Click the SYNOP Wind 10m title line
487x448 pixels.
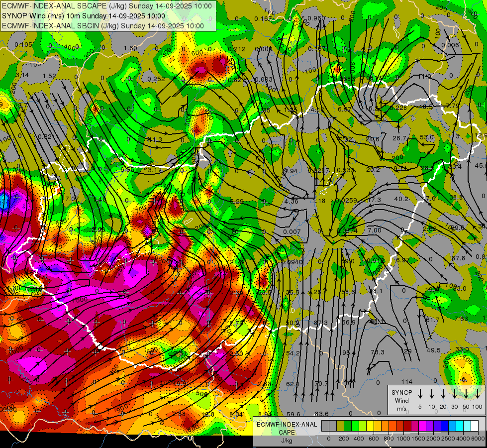click(x=84, y=16)
